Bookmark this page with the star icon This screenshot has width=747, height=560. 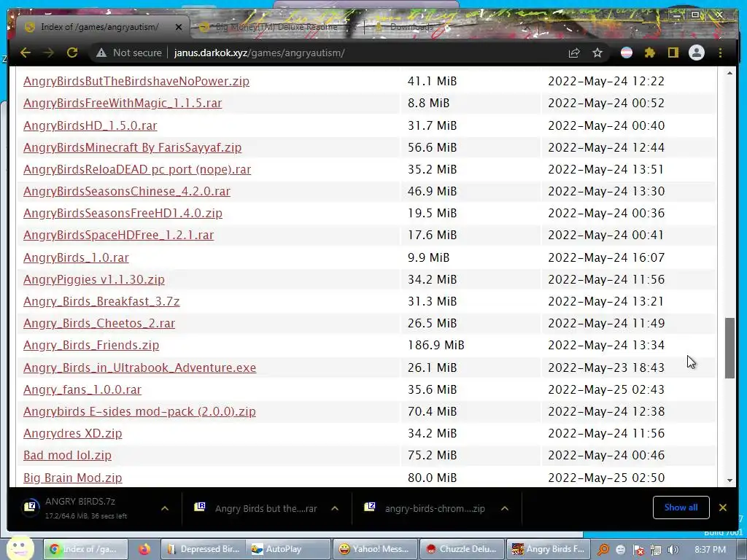597,52
